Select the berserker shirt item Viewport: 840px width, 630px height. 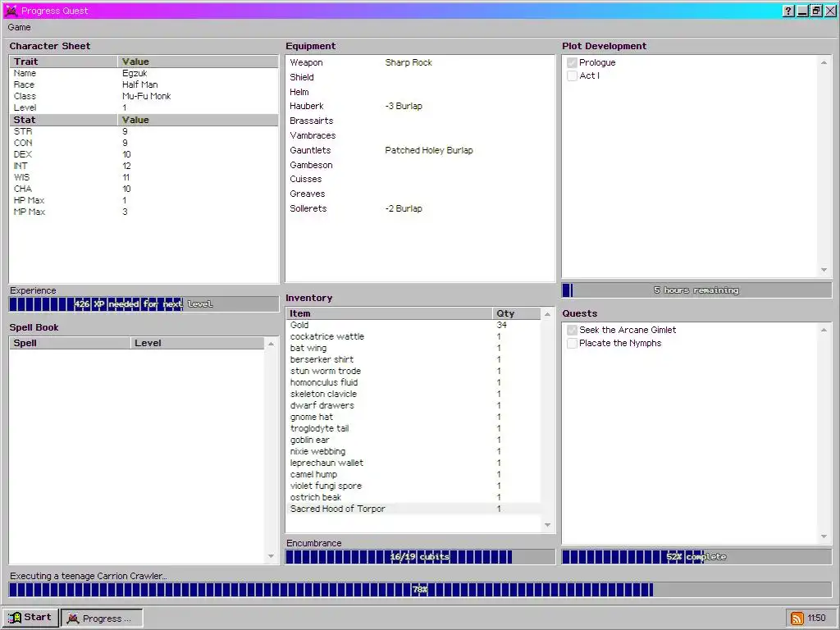[413, 359]
